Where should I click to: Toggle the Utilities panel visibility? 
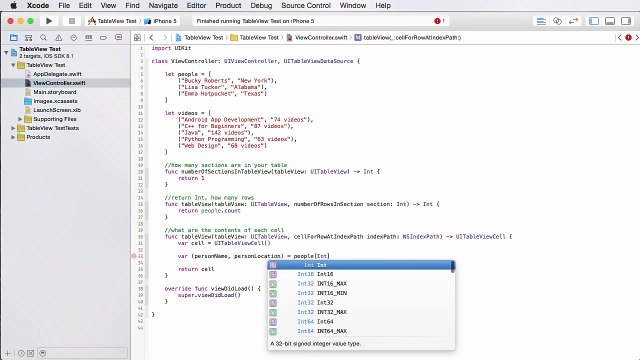[x=626, y=21]
